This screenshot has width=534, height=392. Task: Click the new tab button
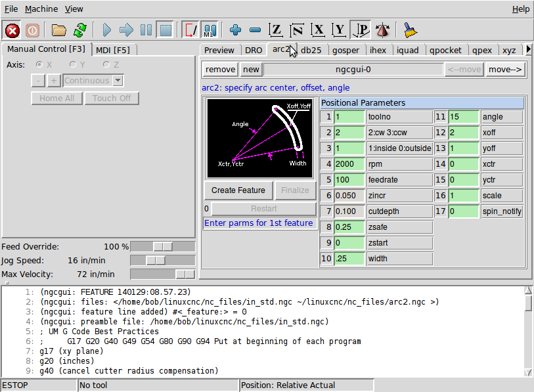click(x=251, y=70)
